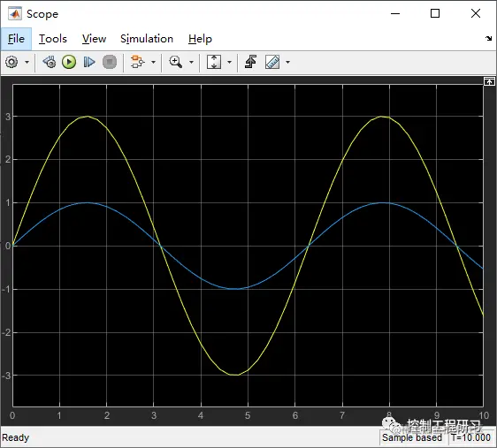497x448 pixels.
Task: Click the Step Back button
Action: click(x=50, y=62)
